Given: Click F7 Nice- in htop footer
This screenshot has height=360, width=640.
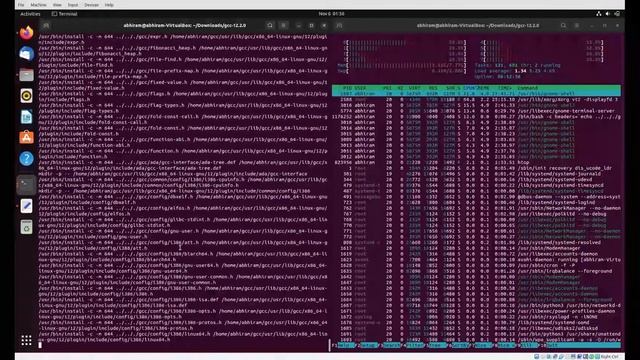Looking at the screenshot, I should (483, 345).
